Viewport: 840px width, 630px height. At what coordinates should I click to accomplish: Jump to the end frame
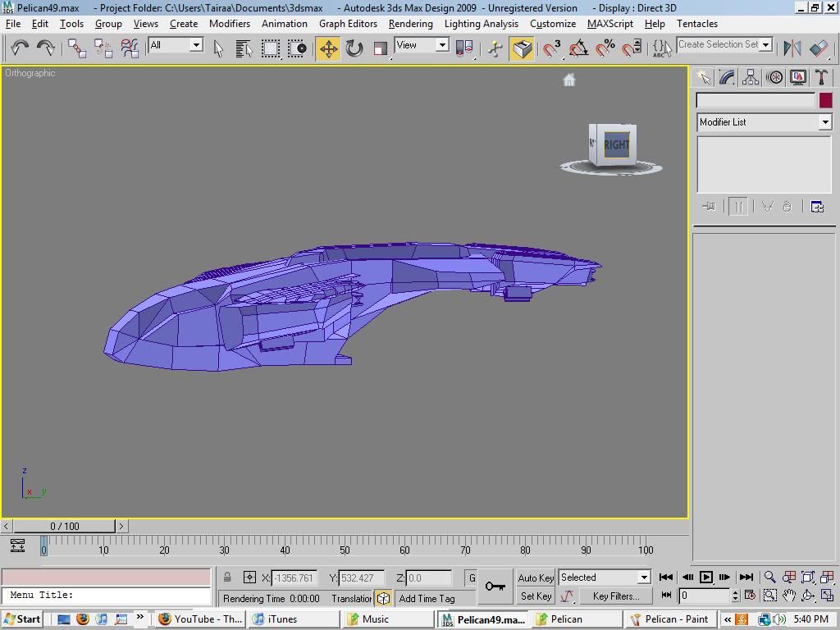[x=746, y=577]
